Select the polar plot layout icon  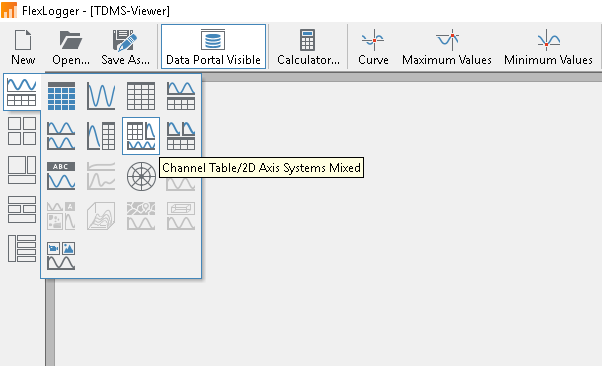(141, 176)
